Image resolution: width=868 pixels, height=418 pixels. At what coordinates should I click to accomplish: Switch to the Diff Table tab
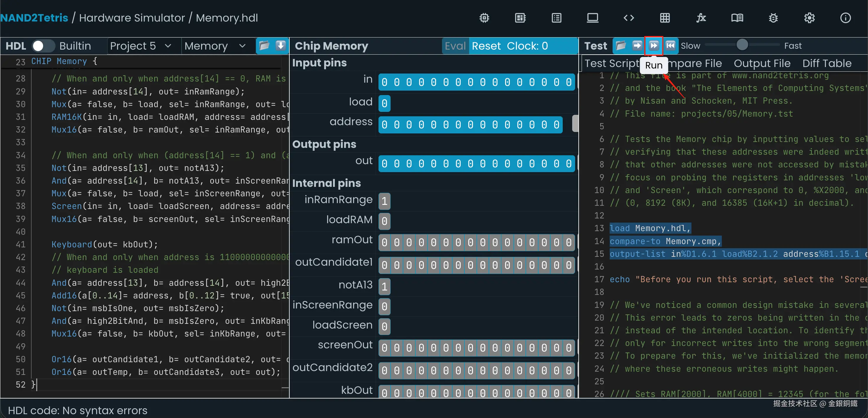point(827,63)
